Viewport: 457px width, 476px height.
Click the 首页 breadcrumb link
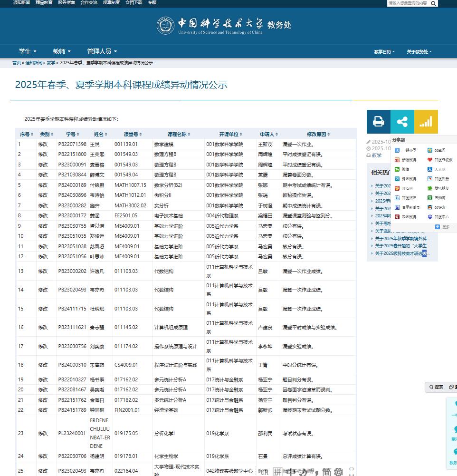(x=17, y=63)
